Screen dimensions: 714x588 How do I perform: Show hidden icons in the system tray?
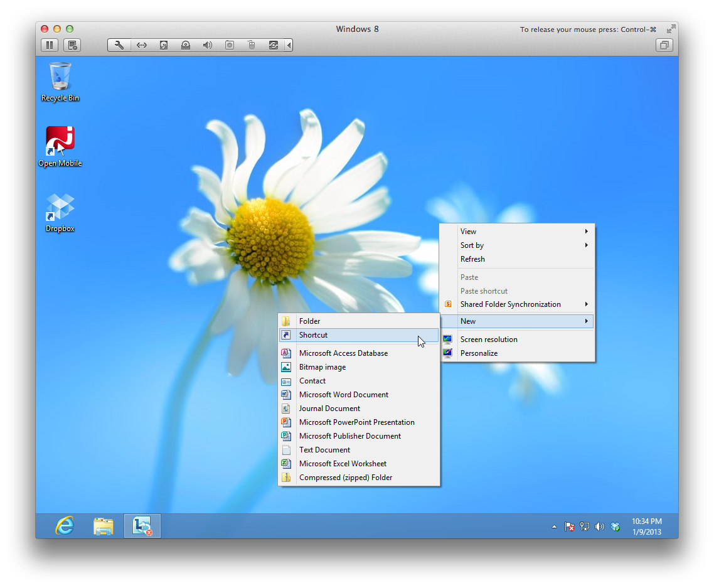tap(554, 527)
